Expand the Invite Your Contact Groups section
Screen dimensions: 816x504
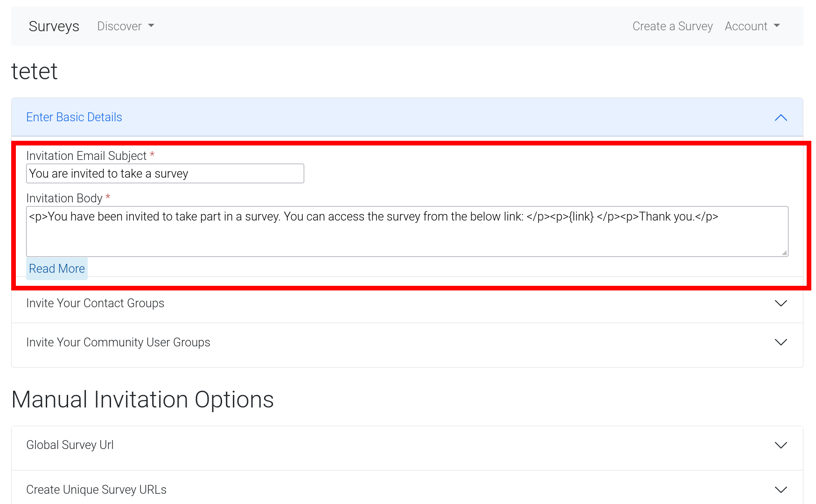pyautogui.click(x=95, y=304)
